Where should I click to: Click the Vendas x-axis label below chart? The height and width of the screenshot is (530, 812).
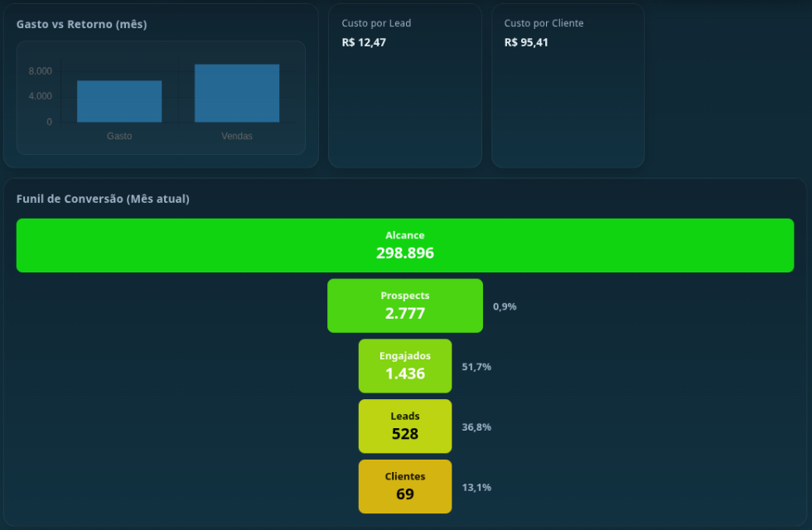pyautogui.click(x=237, y=136)
